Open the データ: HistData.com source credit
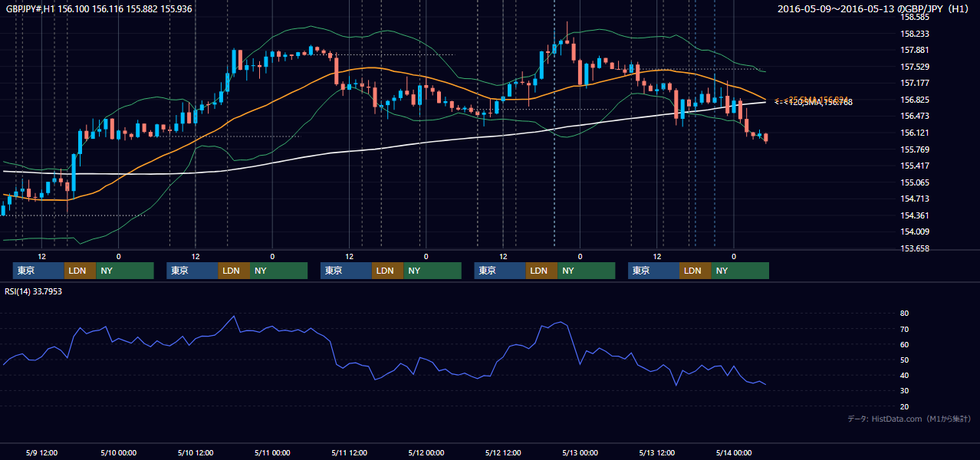This screenshot has height=460, width=980. [x=909, y=419]
